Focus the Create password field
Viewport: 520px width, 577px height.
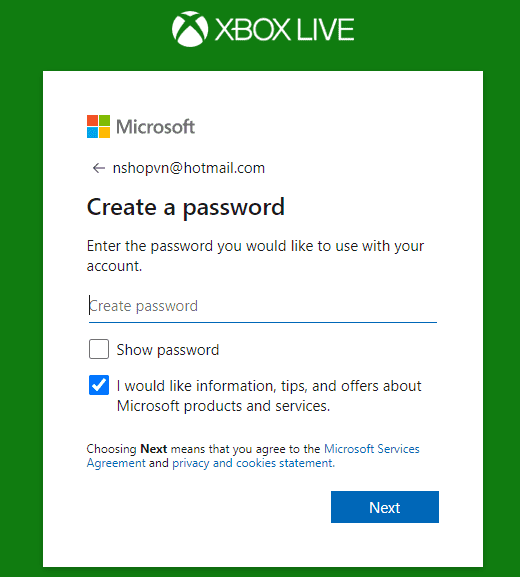(x=263, y=306)
